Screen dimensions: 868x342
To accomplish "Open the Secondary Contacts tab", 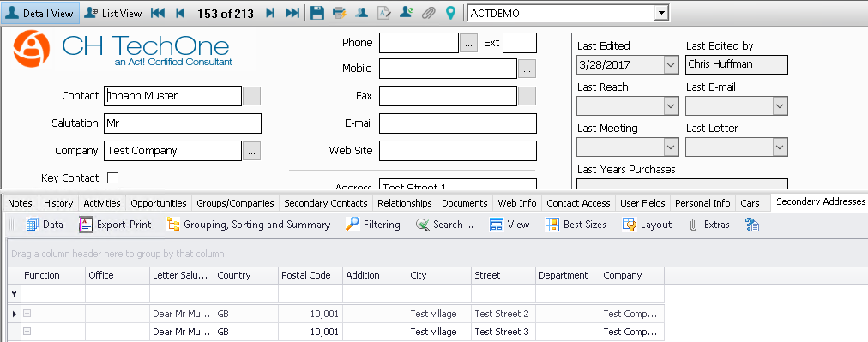I will coord(326,203).
